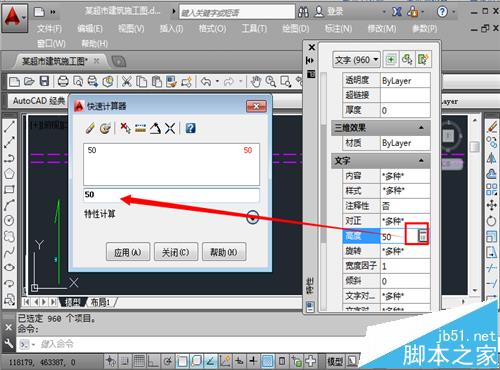Click the 登录 sign-in link

coord(335,12)
